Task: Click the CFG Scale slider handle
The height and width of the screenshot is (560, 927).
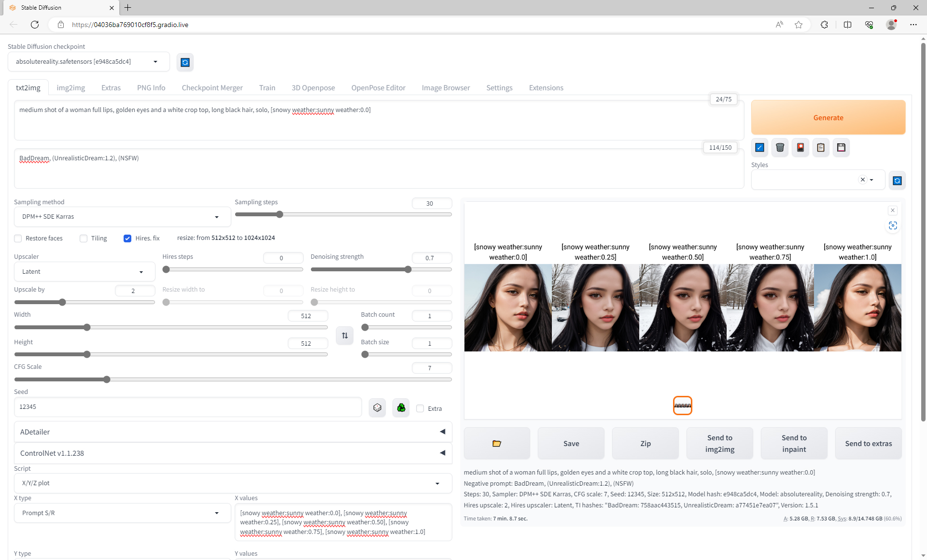Action: coord(107,379)
